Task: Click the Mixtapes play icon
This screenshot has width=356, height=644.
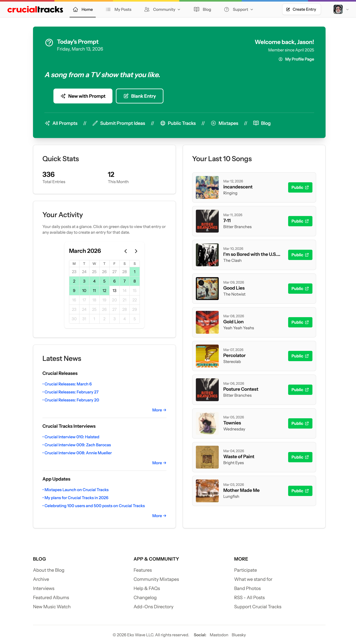Action: click(x=213, y=123)
